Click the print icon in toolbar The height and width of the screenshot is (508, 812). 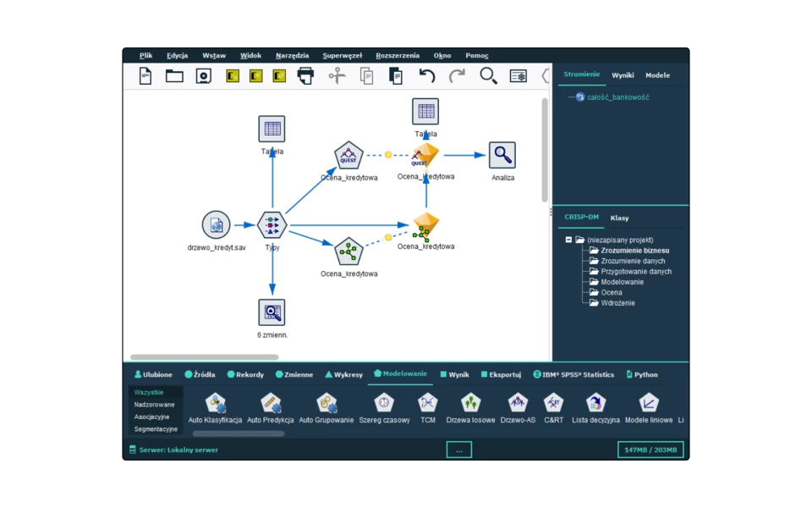(x=305, y=76)
